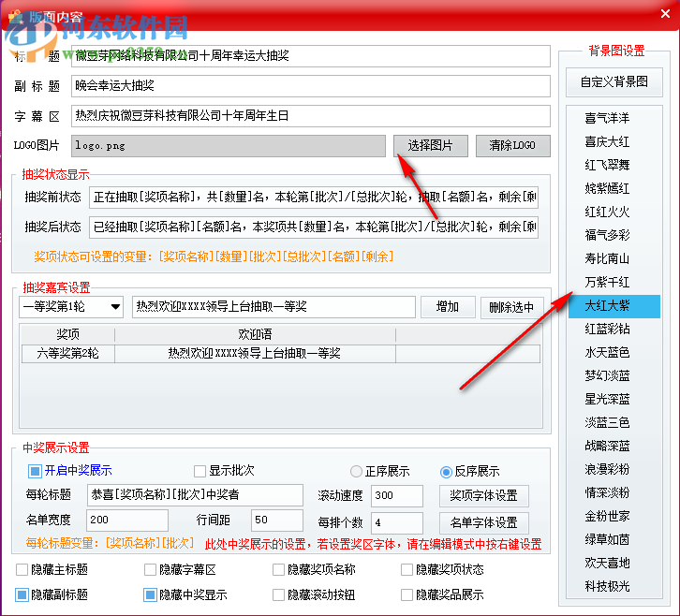Select the 绿草如茵 background theme
Image resolution: width=680 pixels, height=616 pixels.
click(614, 539)
